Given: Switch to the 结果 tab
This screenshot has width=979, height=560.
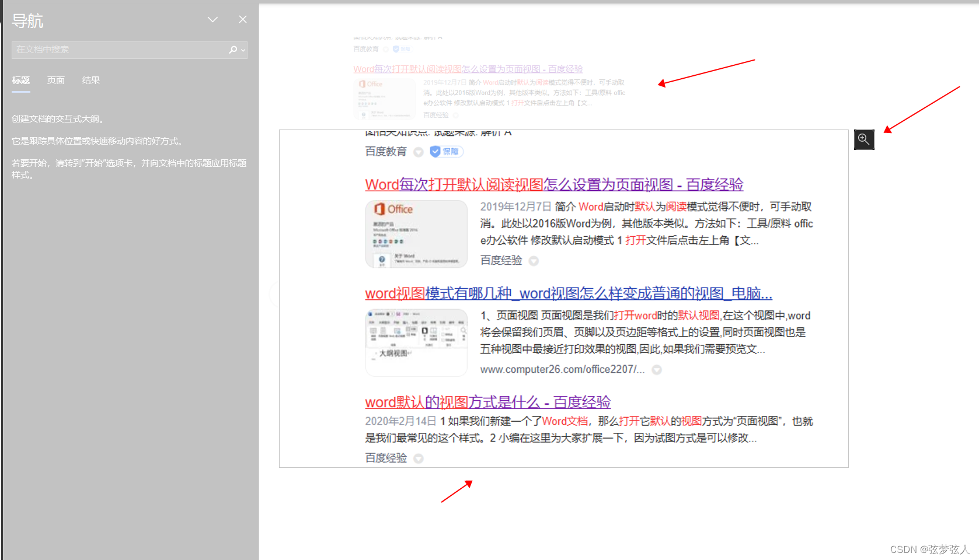Looking at the screenshot, I should pyautogui.click(x=91, y=80).
